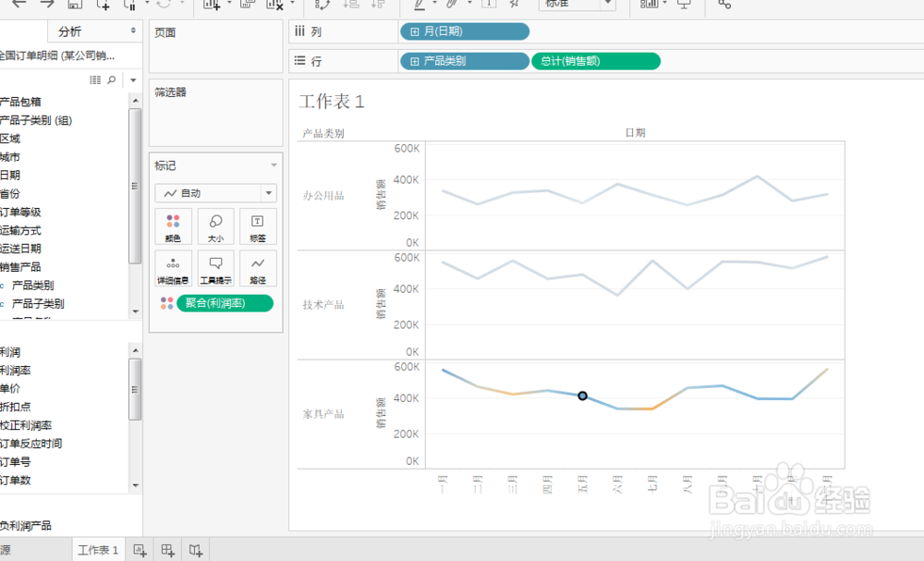924x561 pixels.
Task: Switch to the 分析 tab
Action: pyautogui.click(x=70, y=31)
